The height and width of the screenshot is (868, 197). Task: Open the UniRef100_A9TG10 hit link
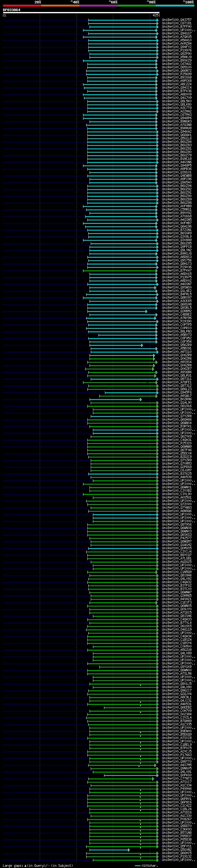(x=176, y=352)
